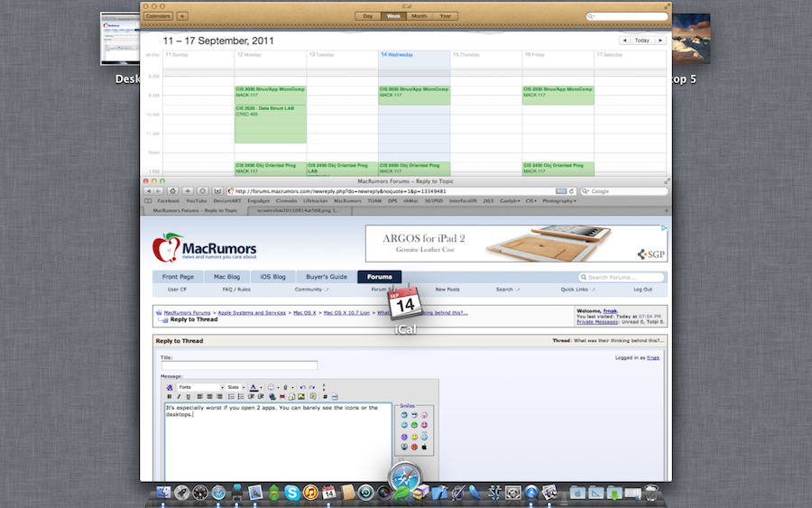
Task: Insert a hyperlink with the globe icon
Action: pos(272,397)
